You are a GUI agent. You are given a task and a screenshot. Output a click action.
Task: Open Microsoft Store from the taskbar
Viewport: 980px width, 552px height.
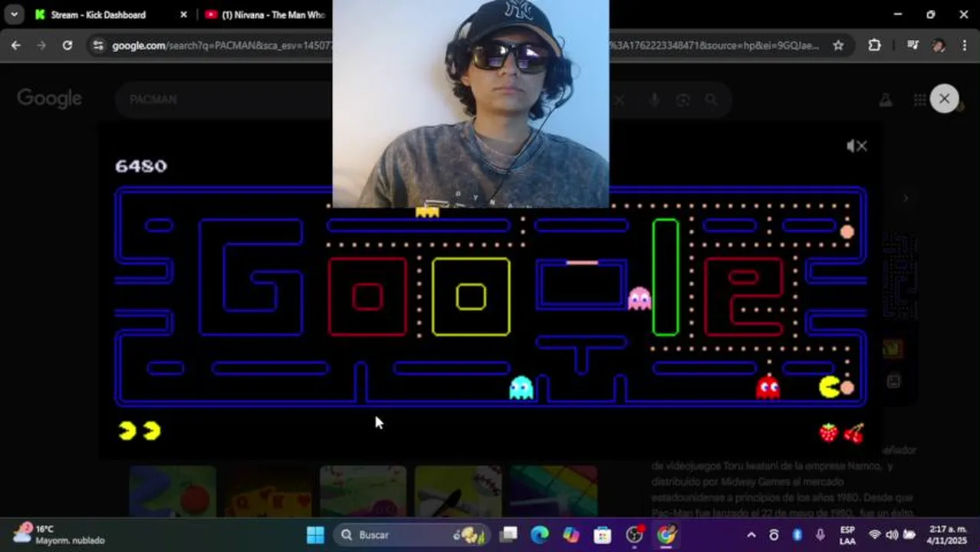click(x=603, y=534)
